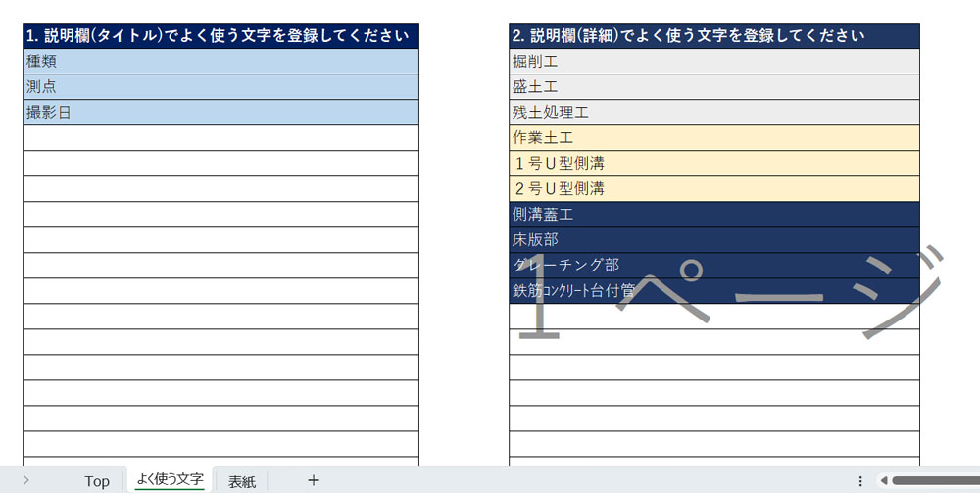Viewport: 980px width, 493px height.
Task: Click the horizontal scrollbar left arrow
Action: click(x=883, y=480)
